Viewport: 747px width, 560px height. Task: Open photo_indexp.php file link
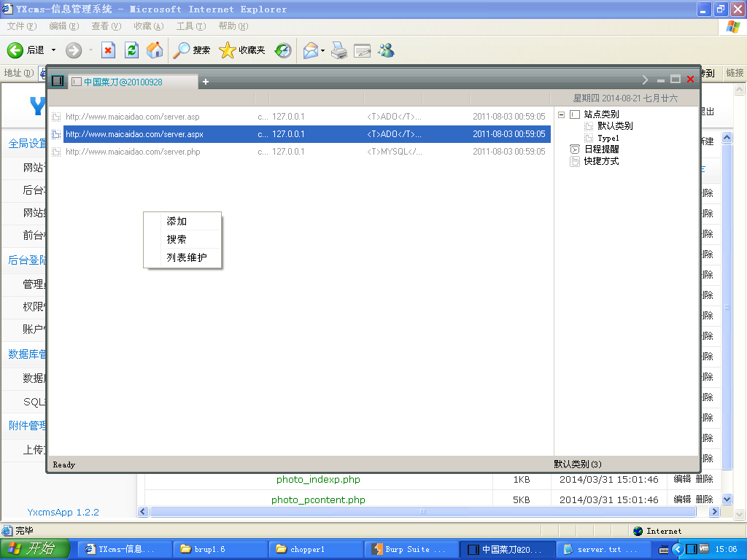coord(318,480)
